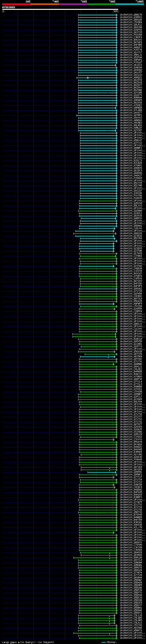Select hit label UniRef100_B6TAF8
This screenshot has width=146, height=644.
click(131, 42)
